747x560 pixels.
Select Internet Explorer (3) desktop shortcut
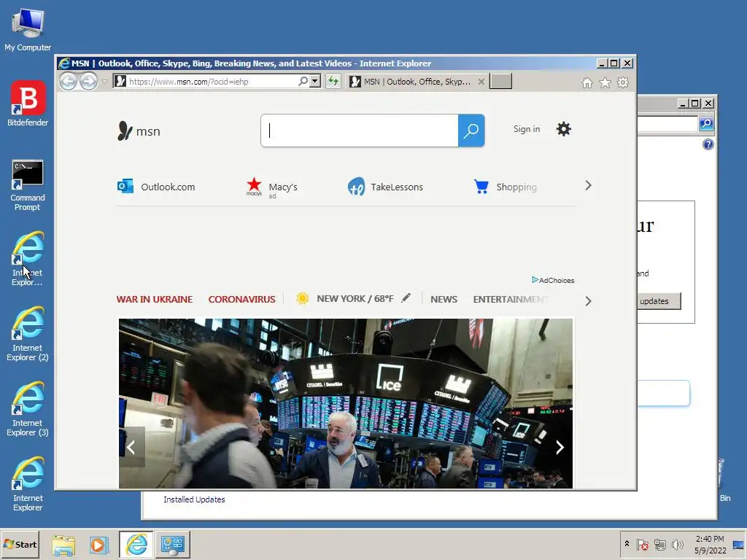click(x=28, y=409)
